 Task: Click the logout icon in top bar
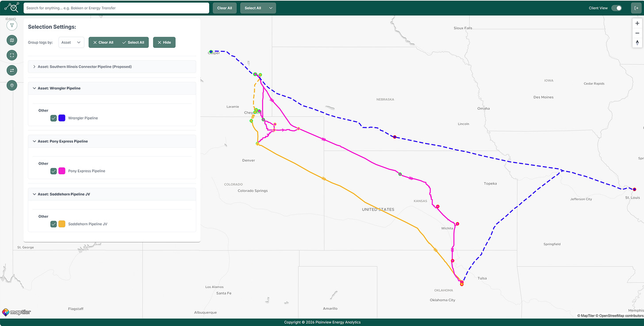click(x=636, y=8)
